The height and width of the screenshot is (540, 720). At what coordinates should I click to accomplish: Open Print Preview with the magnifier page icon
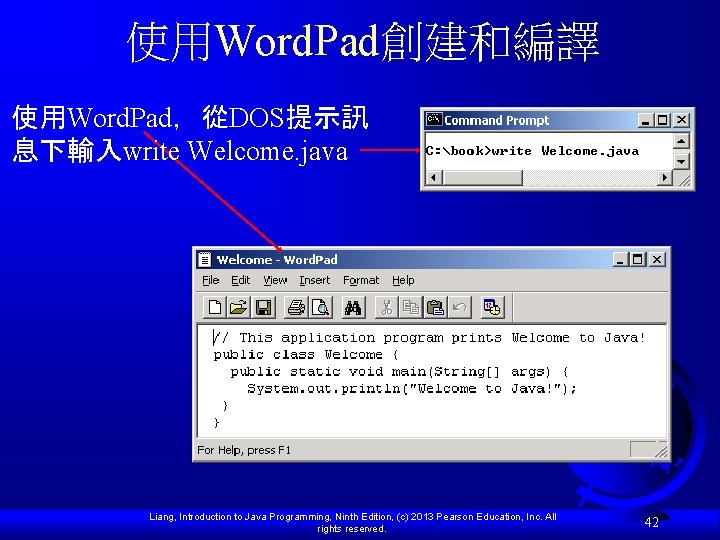point(321,307)
